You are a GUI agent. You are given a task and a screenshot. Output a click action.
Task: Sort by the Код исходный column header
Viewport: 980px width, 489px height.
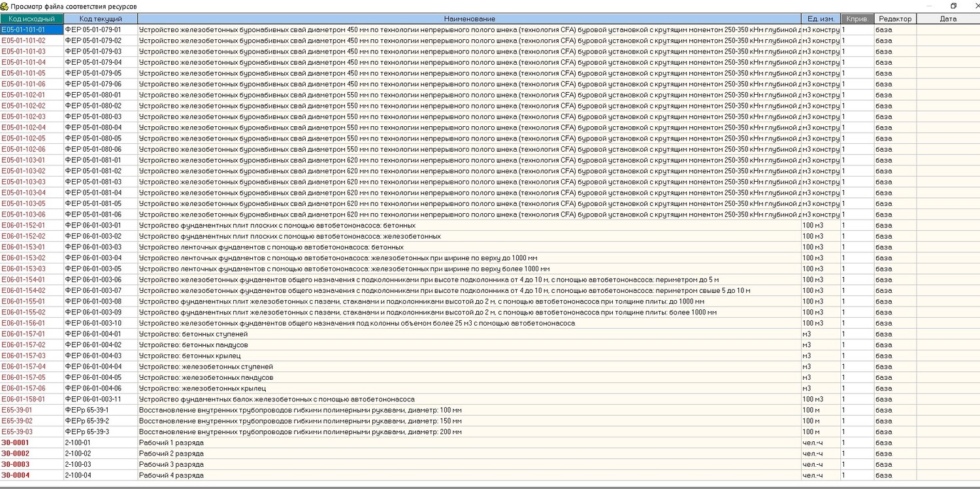point(32,19)
